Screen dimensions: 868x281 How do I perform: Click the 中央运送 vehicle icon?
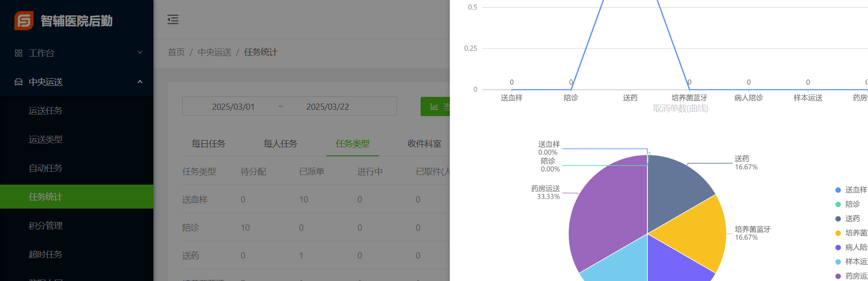[x=19, y=82]
